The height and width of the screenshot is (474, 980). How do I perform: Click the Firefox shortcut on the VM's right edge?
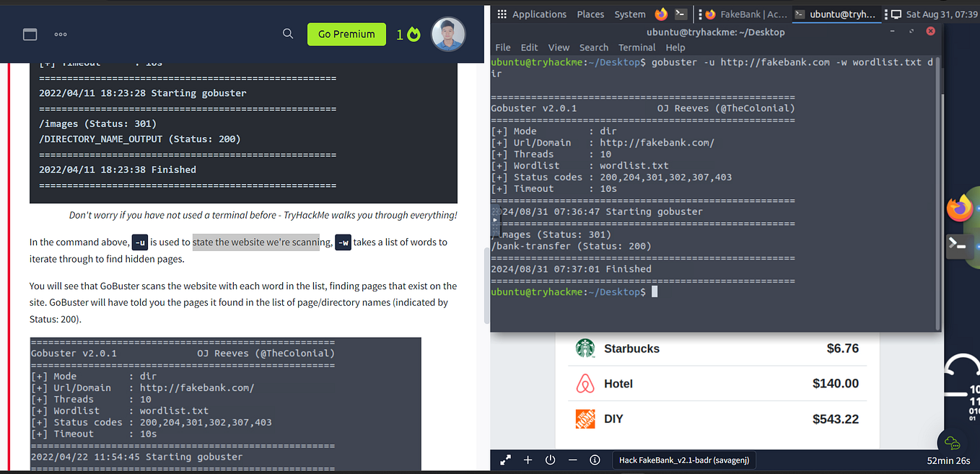coord(960,208)
